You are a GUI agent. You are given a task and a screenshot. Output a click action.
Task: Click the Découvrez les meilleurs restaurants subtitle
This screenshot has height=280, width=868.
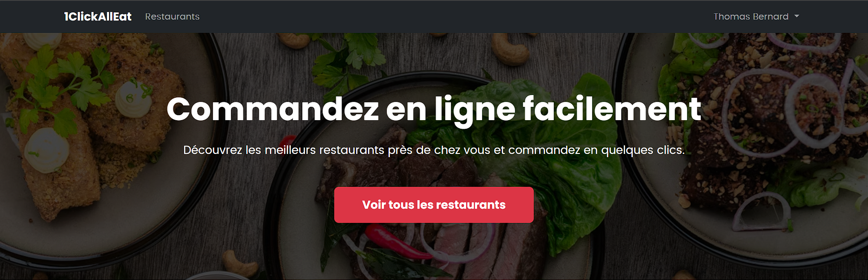tap(434, 150)
